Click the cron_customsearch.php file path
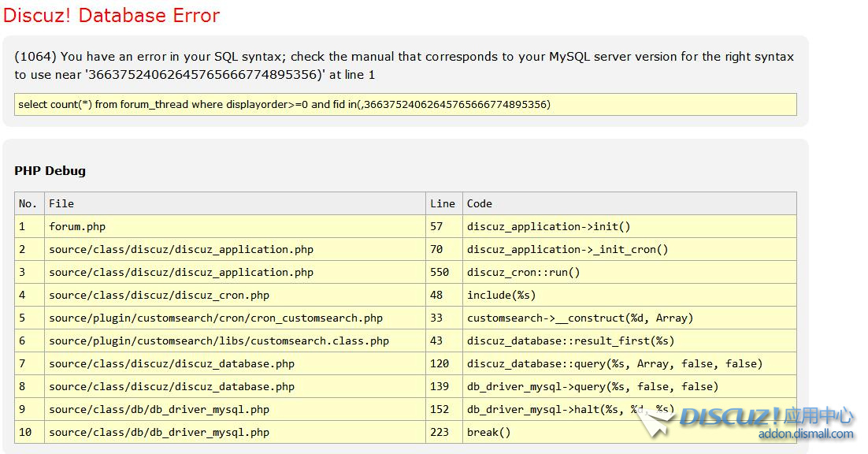 (x=216, y=318)
